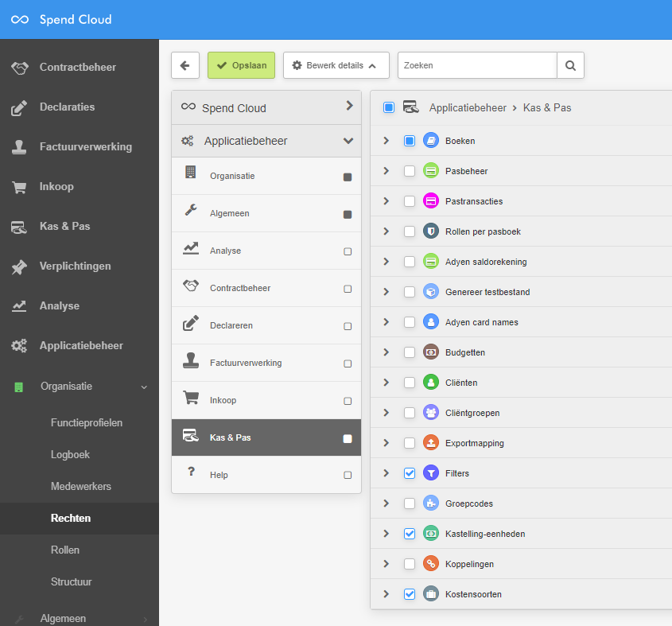Check the Pastransacties checkbox

coord(410,201)
